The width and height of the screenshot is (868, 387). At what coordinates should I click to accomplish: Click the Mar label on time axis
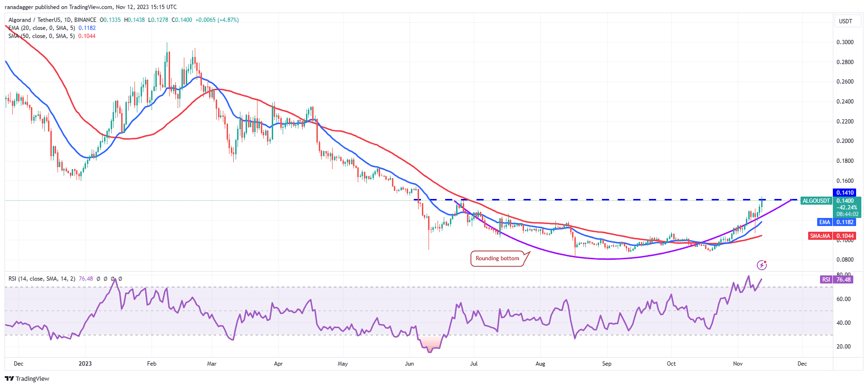click(x=212, y=364)
